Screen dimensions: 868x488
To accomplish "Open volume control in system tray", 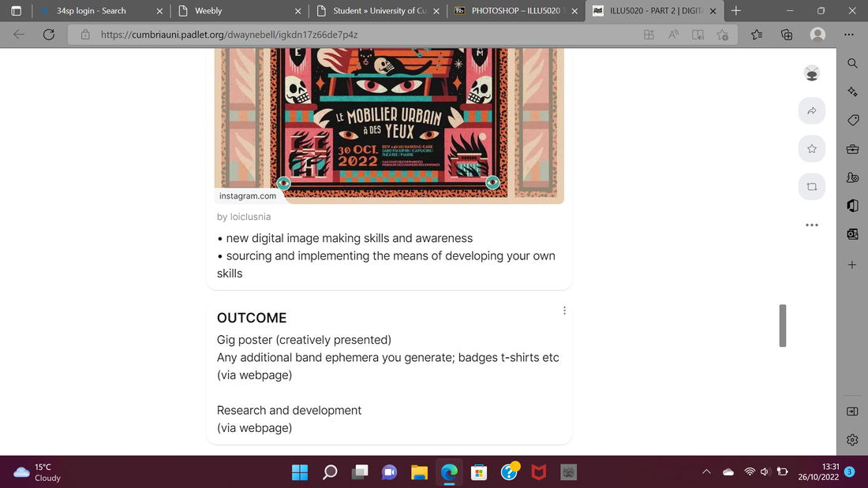I will click(x=765, y=472).
